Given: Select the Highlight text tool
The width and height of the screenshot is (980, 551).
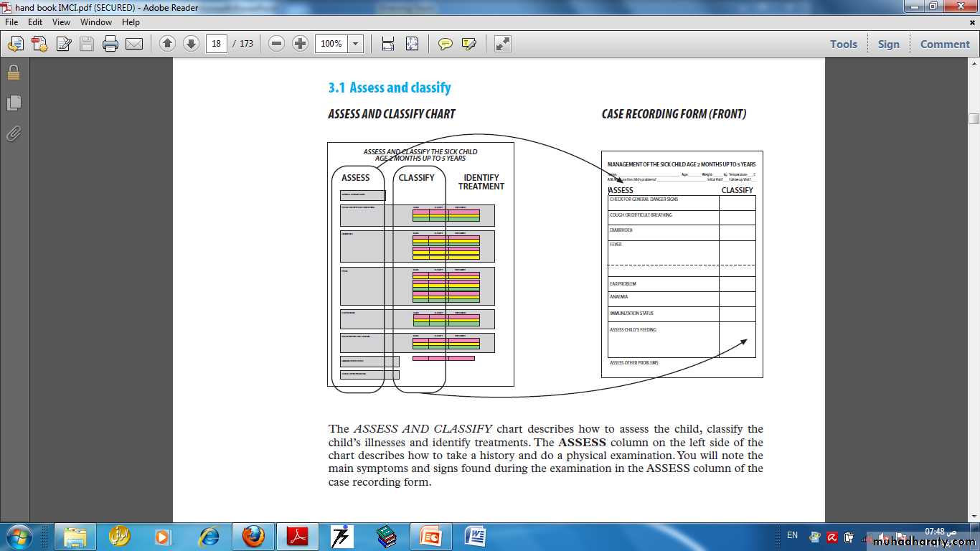Looking at the screenshot, I should click(x=469, y=44).
